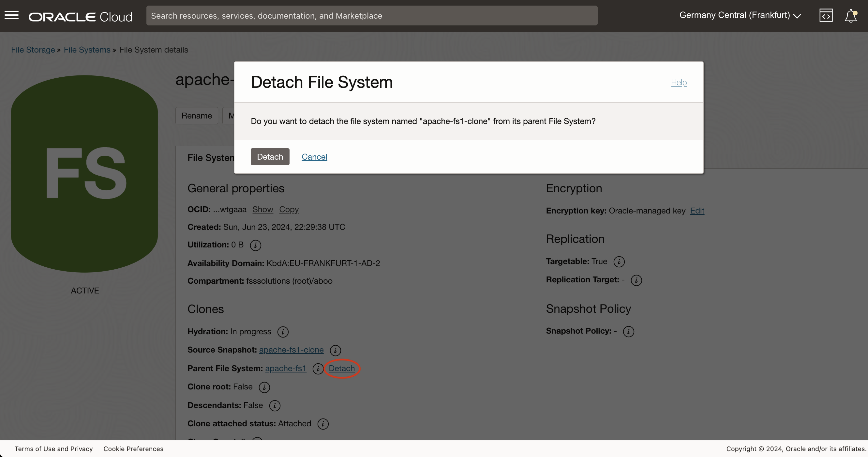Go to File Storage breadcrumb

[33, 50]
